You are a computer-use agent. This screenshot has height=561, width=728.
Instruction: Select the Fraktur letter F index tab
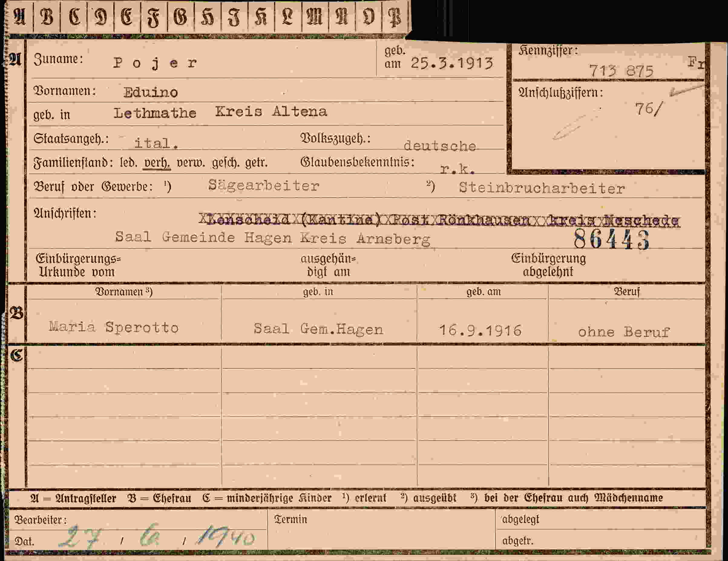tap(154, 17)
